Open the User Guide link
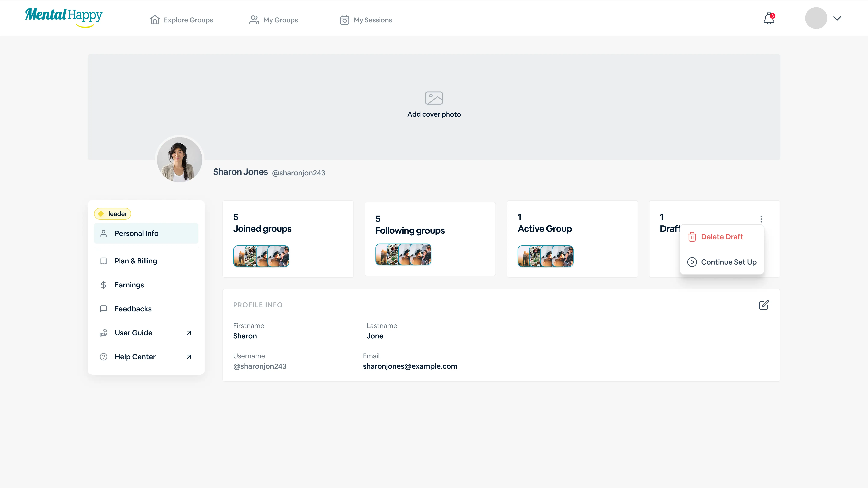This screenshot has width=868, height=488. click(146, 333)
